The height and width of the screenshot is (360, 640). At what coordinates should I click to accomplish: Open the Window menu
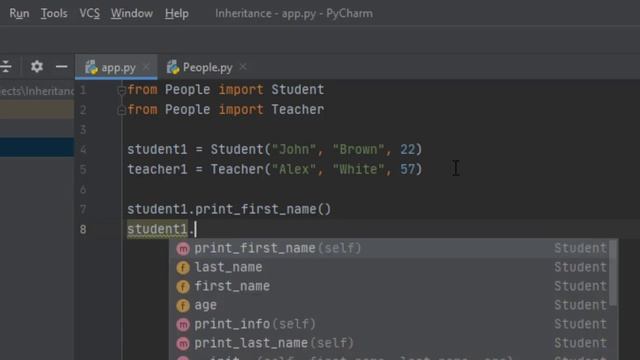(x=131, y=13)
